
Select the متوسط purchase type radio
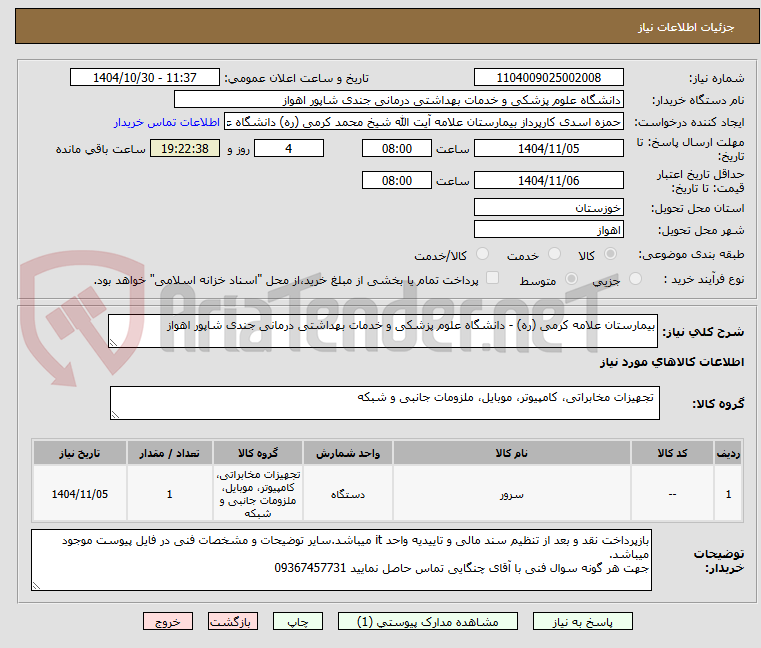tap(571, 279)
